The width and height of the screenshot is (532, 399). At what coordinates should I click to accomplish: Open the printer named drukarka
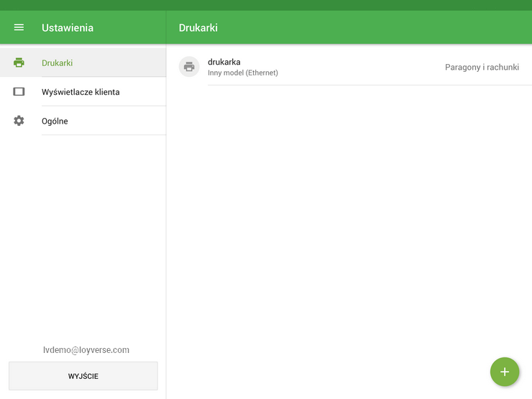click(x=224, y=62)
